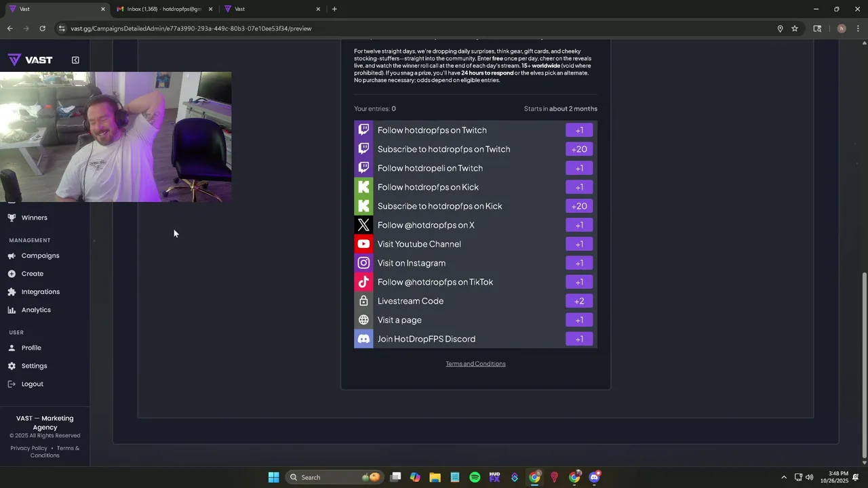Click the TikTok icon in entries list
This screenshot has height=488, width=868.
(363, 282)
